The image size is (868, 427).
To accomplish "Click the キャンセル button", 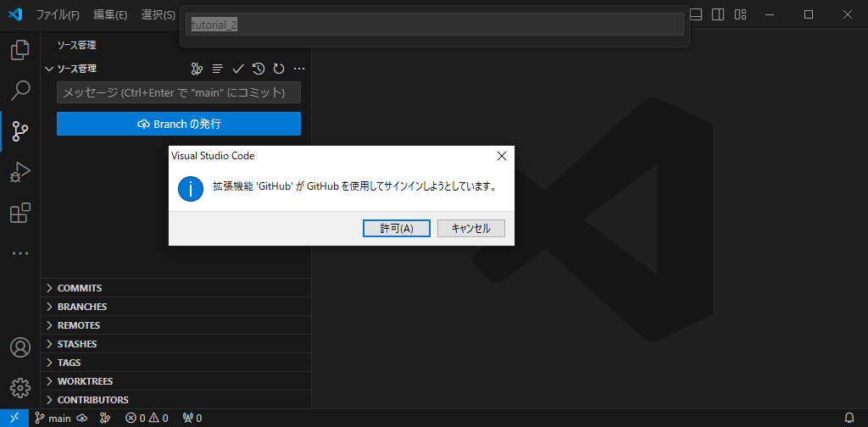I will (x=471, y=229).
